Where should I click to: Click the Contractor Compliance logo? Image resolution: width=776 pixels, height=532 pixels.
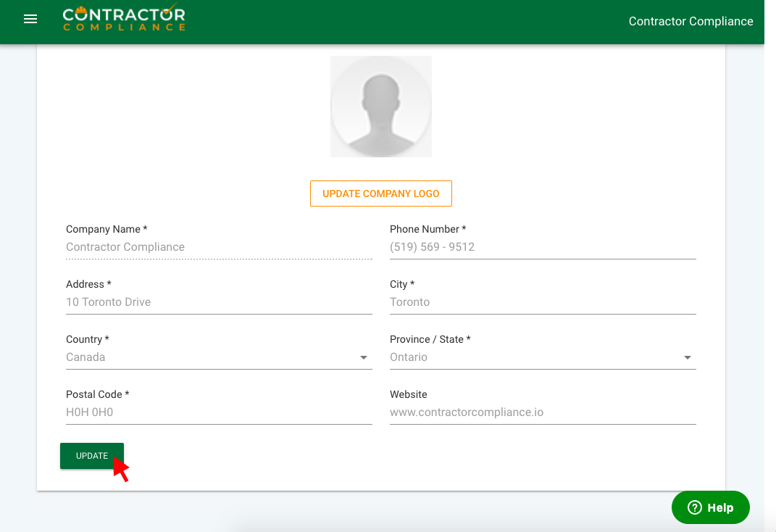click(x=123, y=19)
